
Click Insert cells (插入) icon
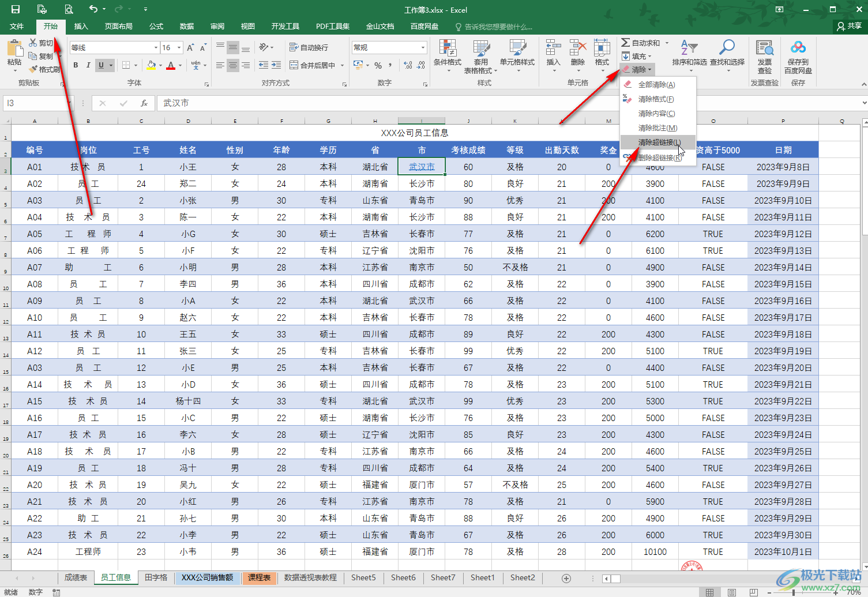553,48
